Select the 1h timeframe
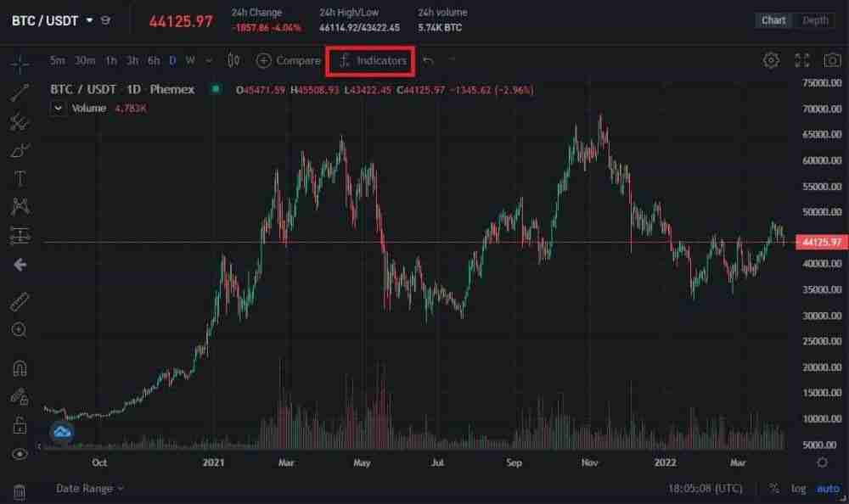The width and height of the screenshot is (849, 504). pyautogui.click(x=111, y=60)
